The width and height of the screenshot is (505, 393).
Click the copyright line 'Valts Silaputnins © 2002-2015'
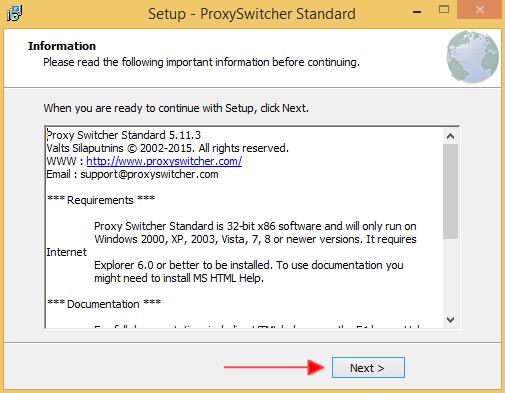point(121,148)
